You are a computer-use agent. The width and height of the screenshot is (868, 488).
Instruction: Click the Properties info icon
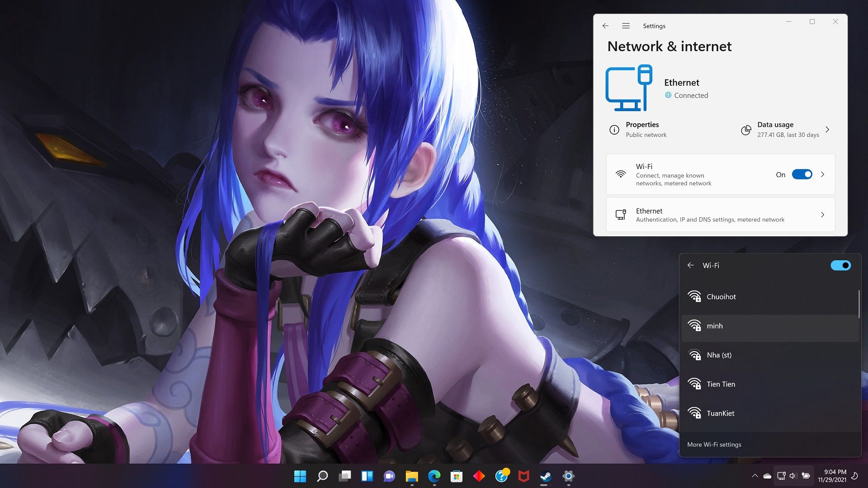(x=614, y=130)
